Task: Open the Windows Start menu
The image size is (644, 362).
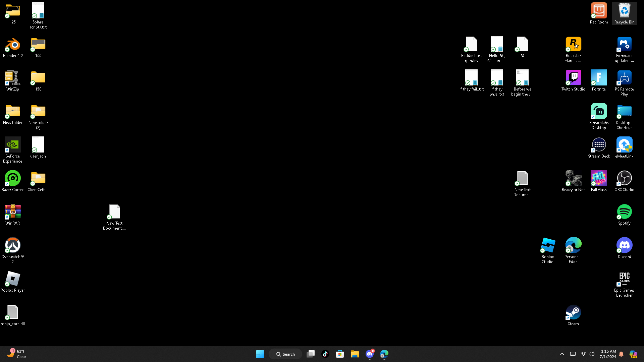Action: click(x=260, y=354)
